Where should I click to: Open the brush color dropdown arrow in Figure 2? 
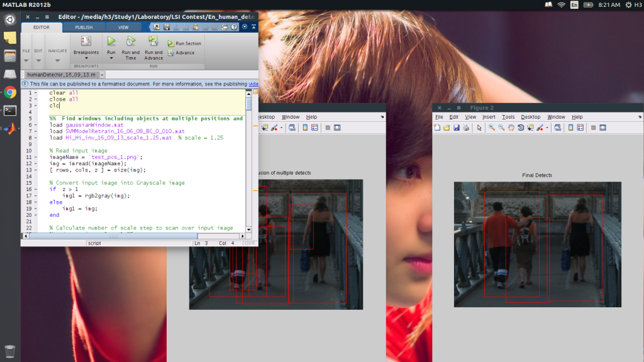click(x=547, y=128)
